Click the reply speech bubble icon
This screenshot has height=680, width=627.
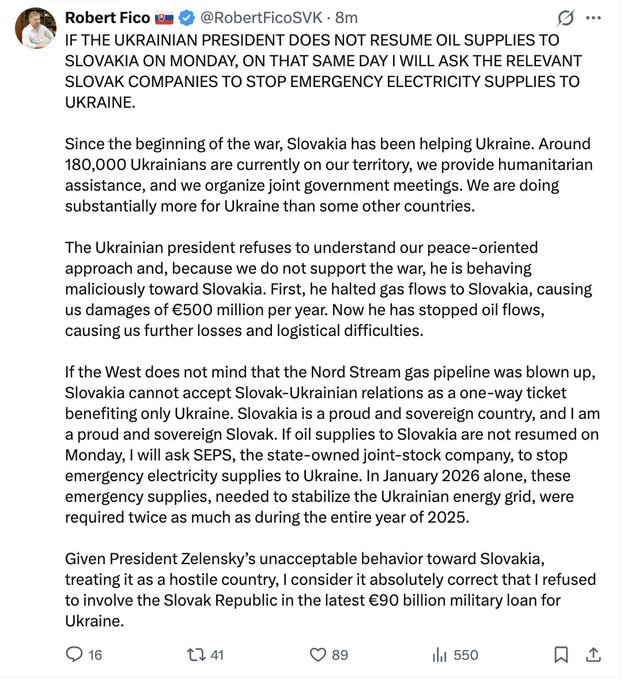(74, 655)
